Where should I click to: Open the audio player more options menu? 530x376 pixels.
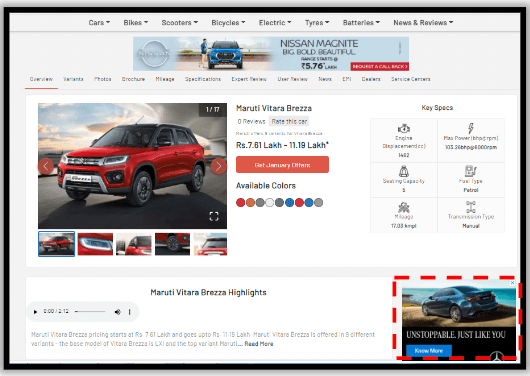(x=129, y=312)
